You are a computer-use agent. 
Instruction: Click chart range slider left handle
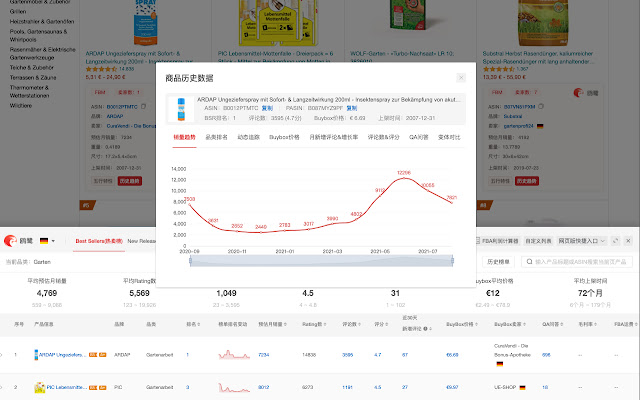pos(191,261)
